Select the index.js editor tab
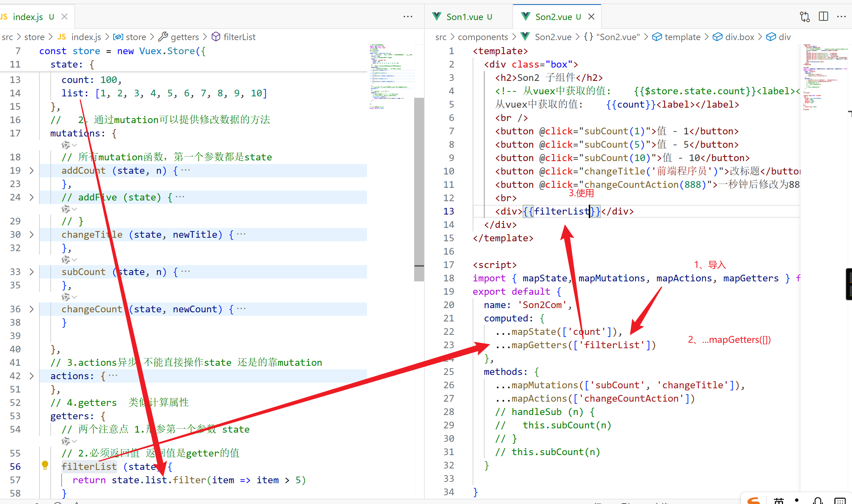This screenshot has height=504, width=852. click(27, 17)
